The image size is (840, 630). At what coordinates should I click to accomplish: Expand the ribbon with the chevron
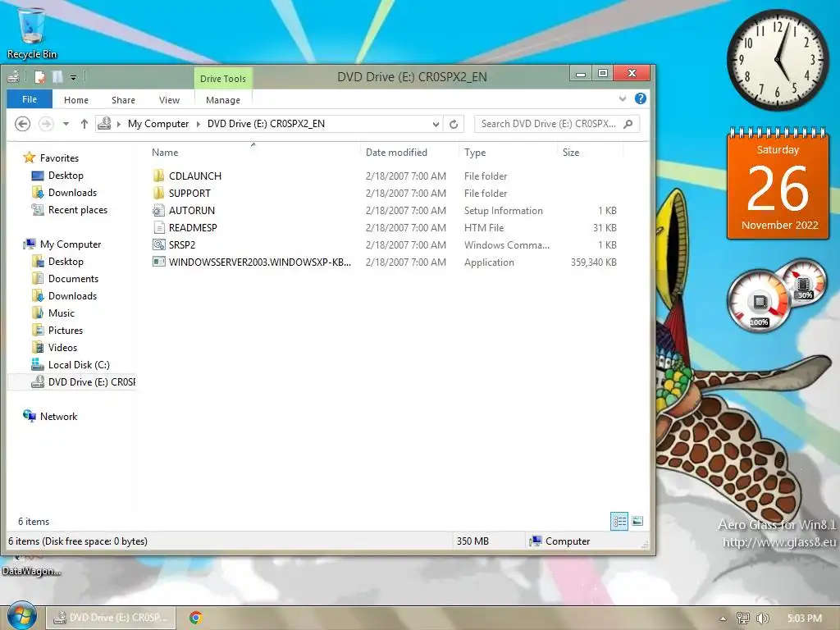(623, 98)
